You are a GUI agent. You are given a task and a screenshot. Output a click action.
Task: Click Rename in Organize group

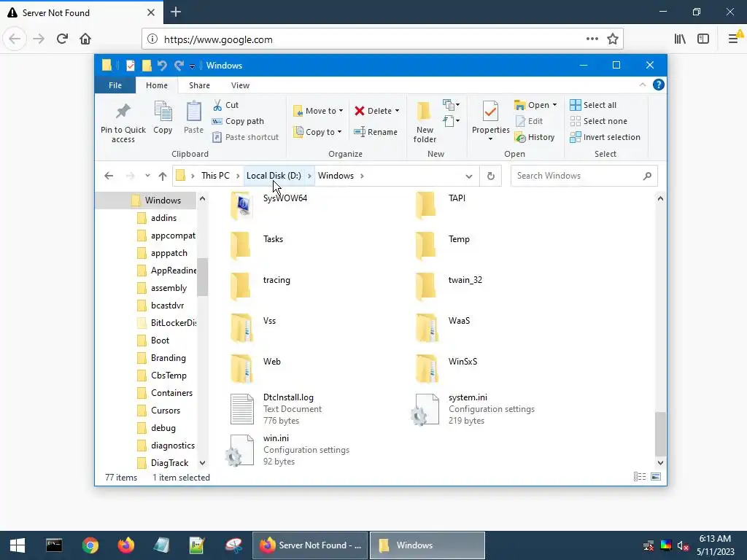376,132
